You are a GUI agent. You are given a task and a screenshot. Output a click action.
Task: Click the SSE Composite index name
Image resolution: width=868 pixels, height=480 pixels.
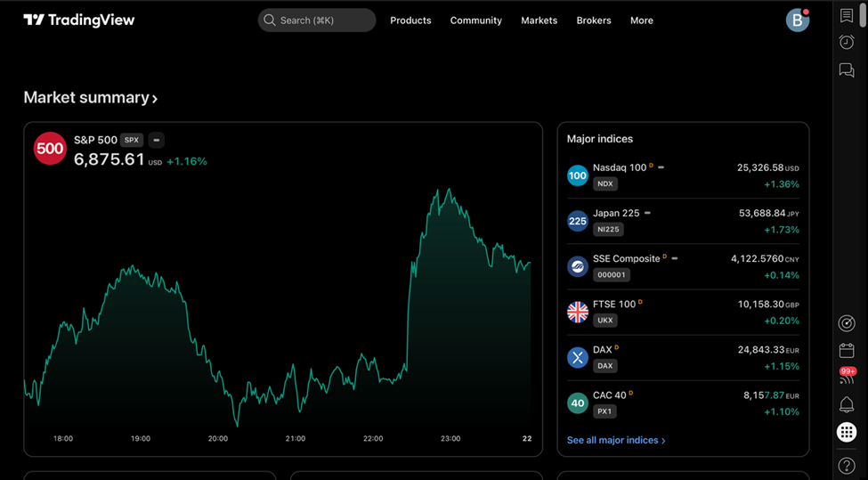coord(626,258)
